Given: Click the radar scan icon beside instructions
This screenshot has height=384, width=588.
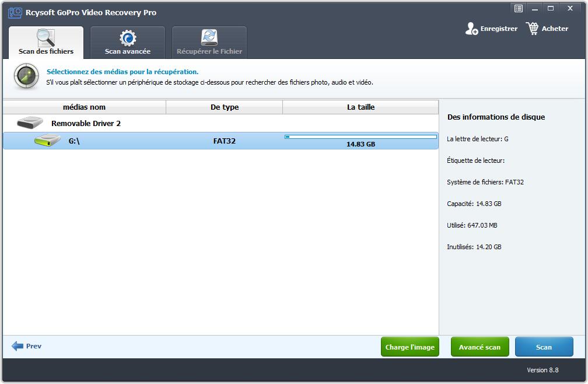Looking at the screenshot, I should click(26, 76).
